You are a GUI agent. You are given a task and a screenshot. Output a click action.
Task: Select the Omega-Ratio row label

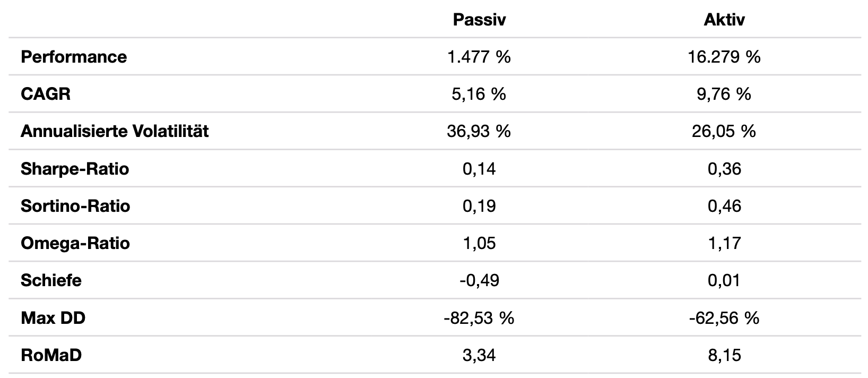coord(75,243)
